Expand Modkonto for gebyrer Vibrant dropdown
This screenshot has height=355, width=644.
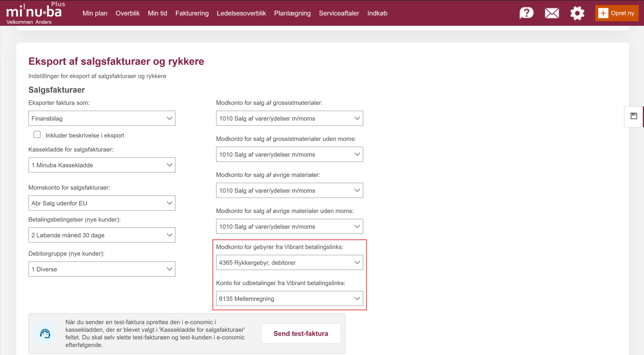coord(289,263)
